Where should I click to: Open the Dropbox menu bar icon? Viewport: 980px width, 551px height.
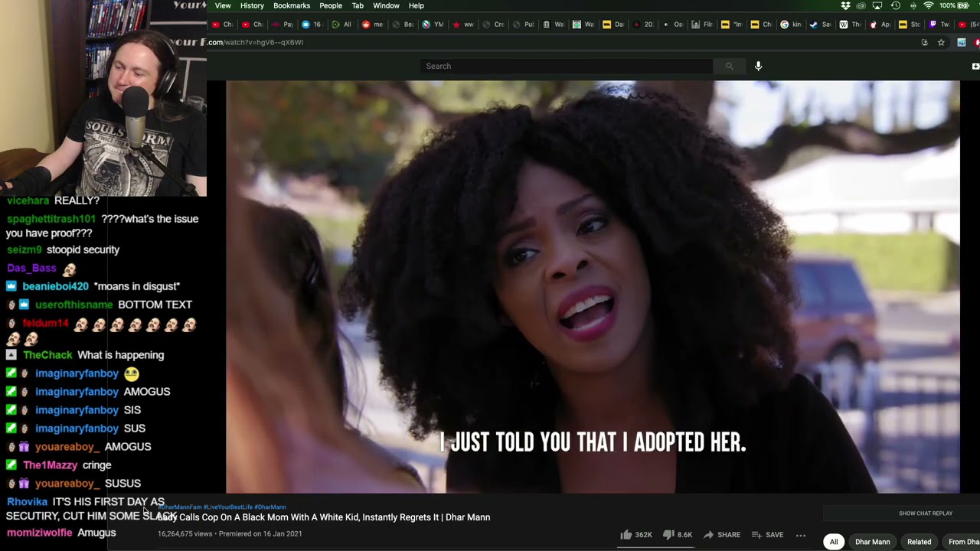point(845,5)
